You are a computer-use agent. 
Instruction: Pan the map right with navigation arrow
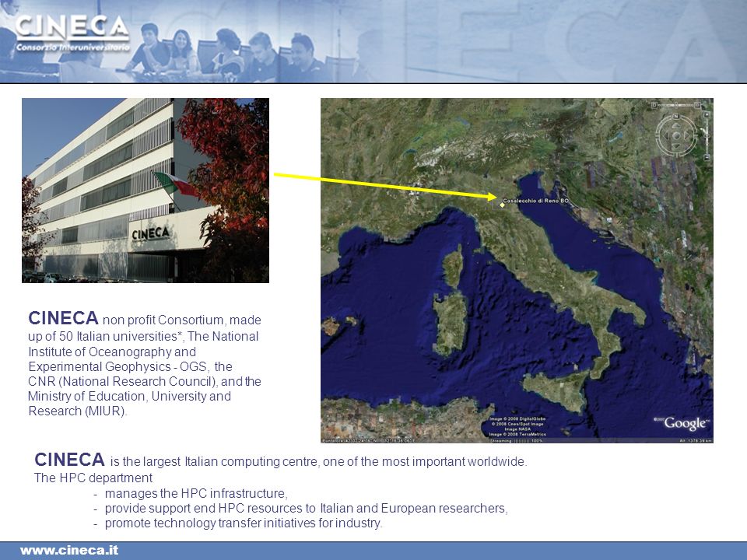686,135
